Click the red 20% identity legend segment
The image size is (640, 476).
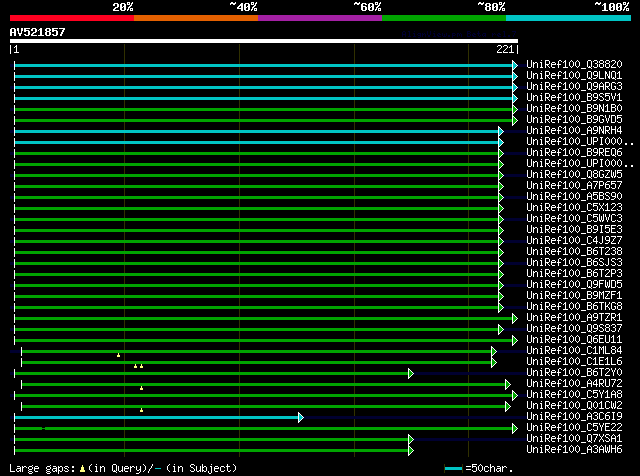(71, 18)
